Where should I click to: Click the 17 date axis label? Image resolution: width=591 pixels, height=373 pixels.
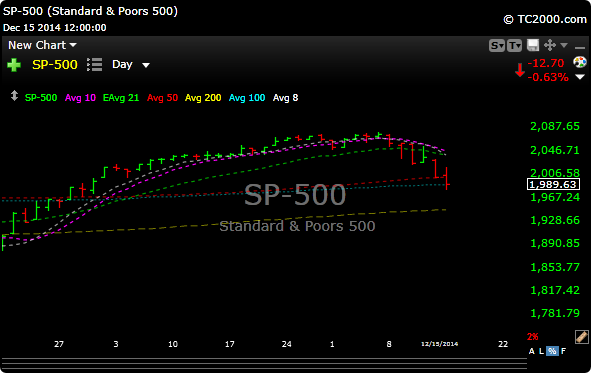(x=230, y=344)
